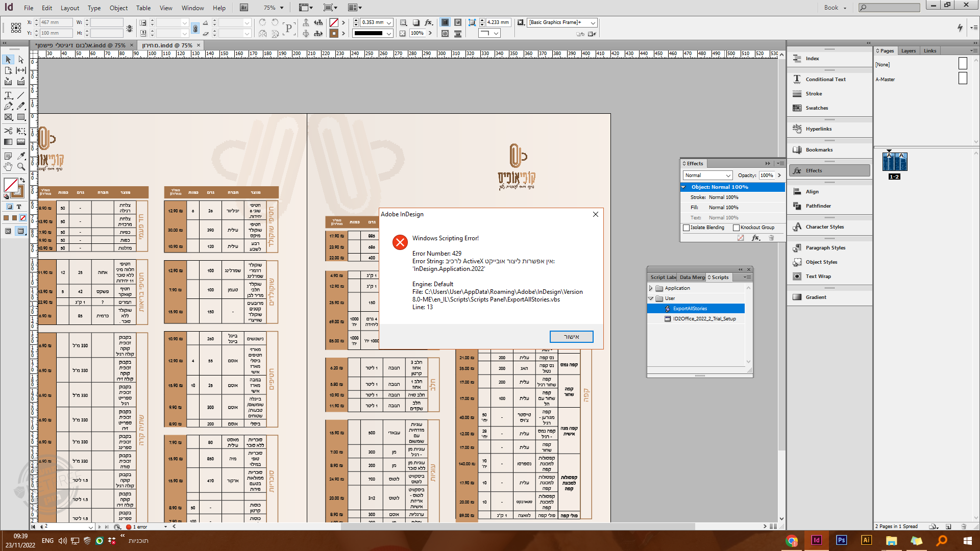Select the Zoom tool
The width and height of the screenshot is (980, 551).
(21, 167)
